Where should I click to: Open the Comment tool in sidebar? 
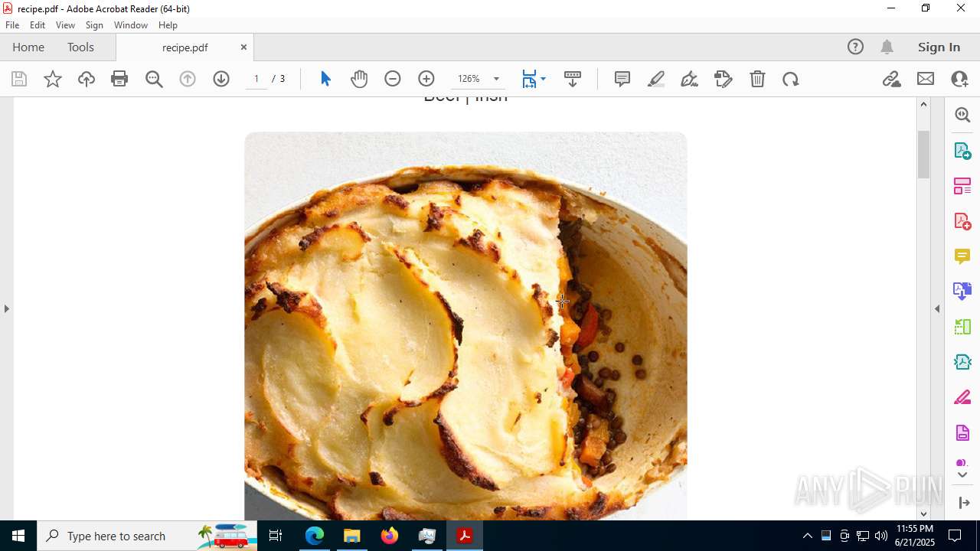point(962,256)
